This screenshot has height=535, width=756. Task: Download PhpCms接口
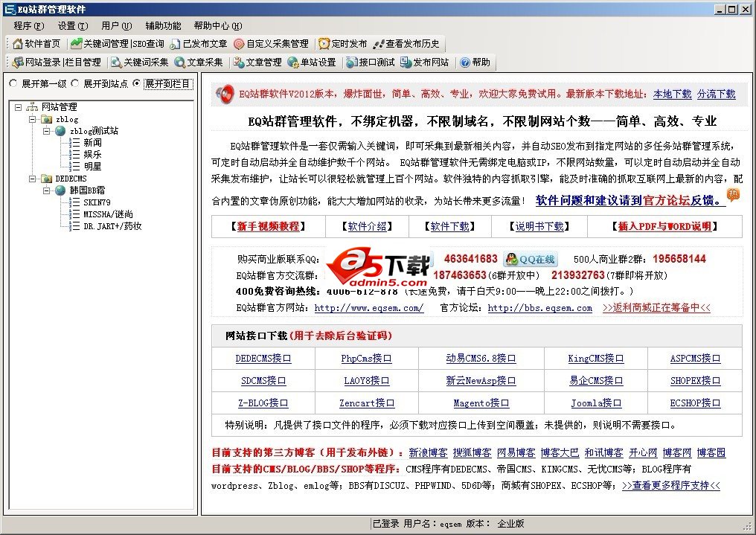366,358
